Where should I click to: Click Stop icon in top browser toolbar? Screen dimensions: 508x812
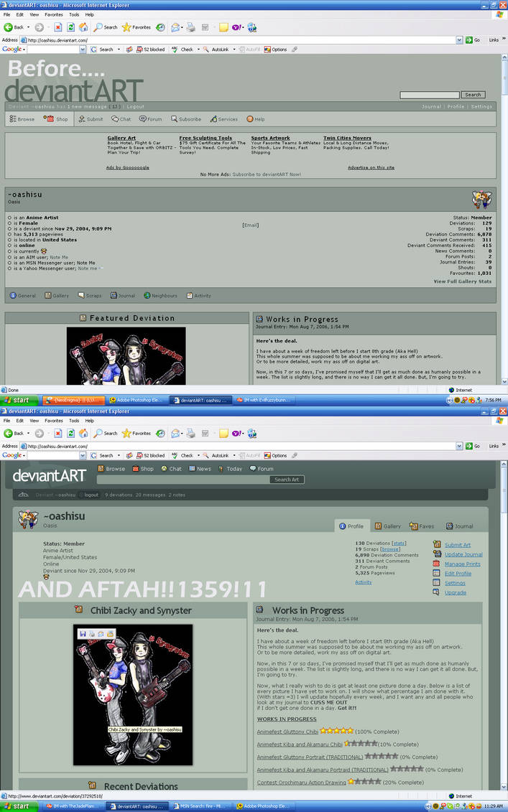point(58,27)
